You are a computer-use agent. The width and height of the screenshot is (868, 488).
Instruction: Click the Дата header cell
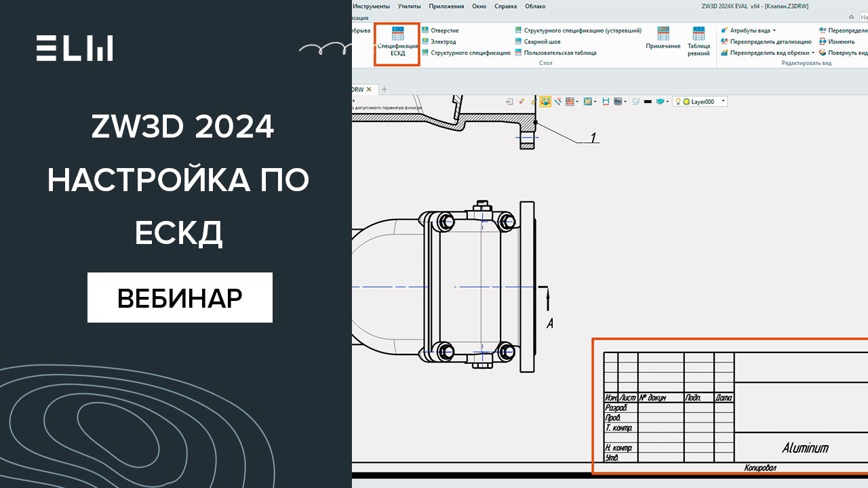(x=724, y=399)
